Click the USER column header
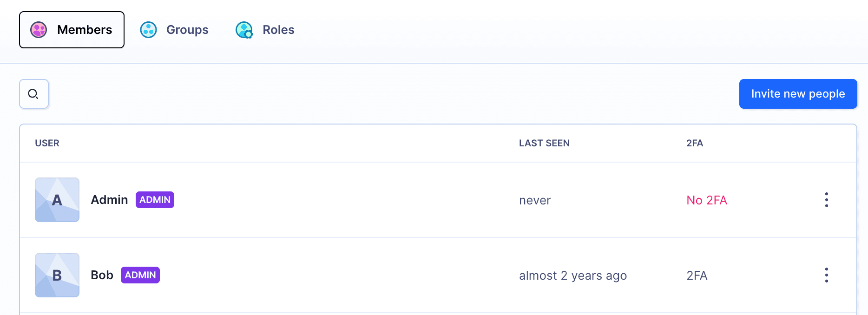The height and width of the screenshot is (315, 868). click(47, 143)
